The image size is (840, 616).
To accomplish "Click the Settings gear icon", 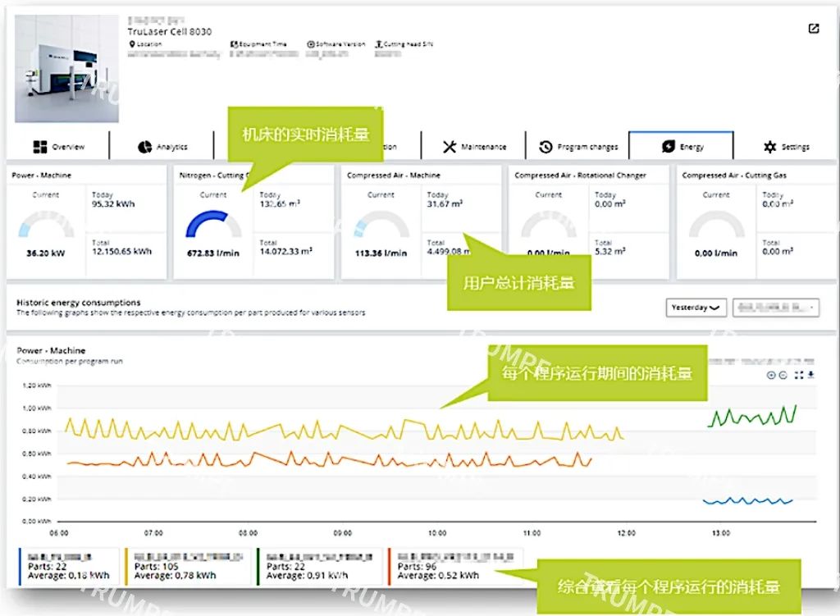I will pos(769,147).
